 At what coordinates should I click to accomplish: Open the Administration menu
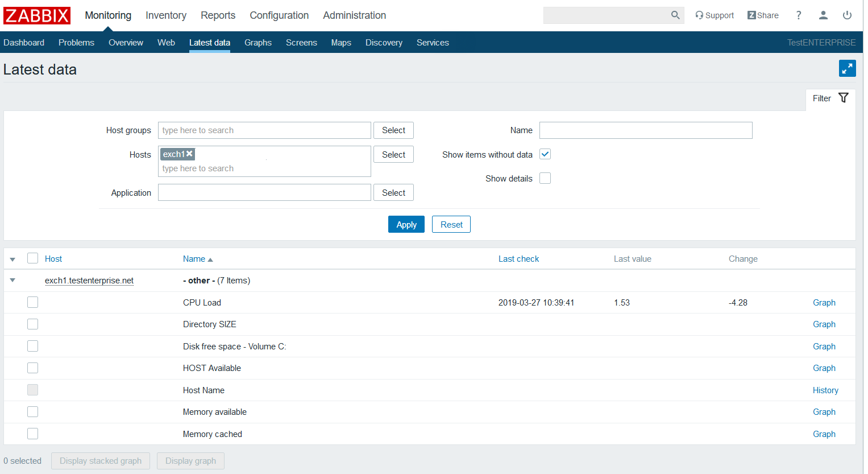coord(354,15)
